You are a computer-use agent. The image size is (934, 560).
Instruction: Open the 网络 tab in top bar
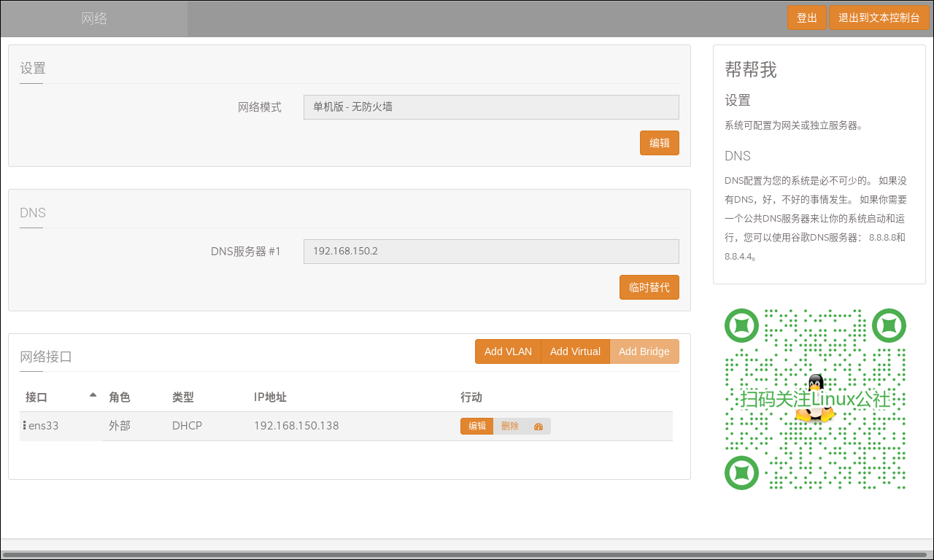click(x=94, y=19)
